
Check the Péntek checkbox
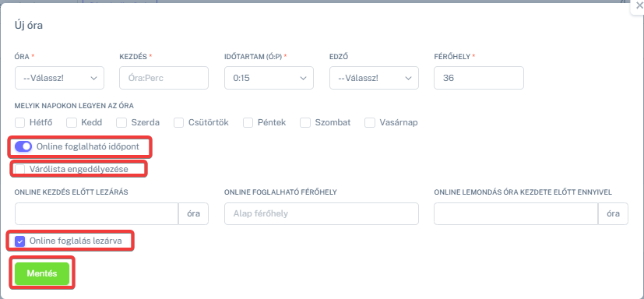(248, 122)
